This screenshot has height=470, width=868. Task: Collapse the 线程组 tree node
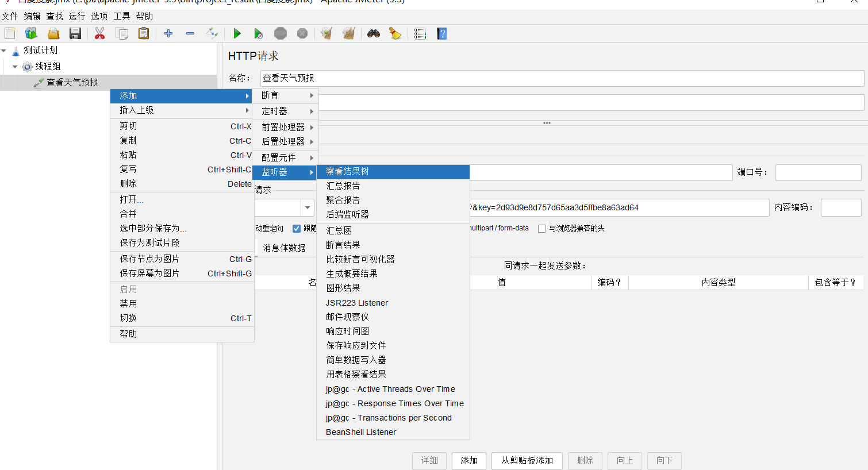15,67
